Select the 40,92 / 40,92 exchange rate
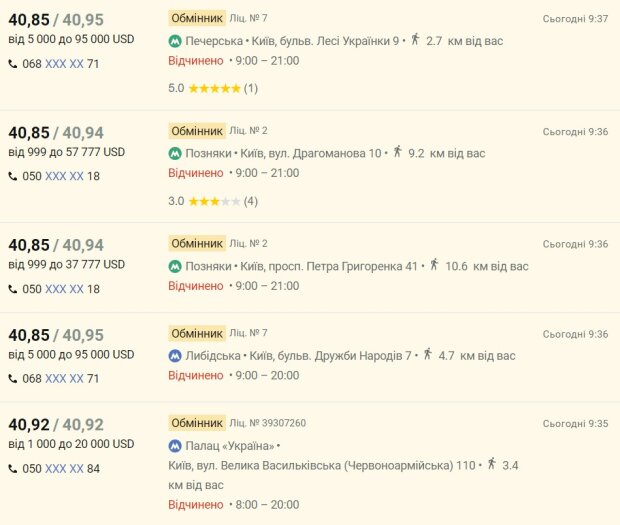This screenshot has width=620, height=525. pyautogui.click(x=56, y=424)
